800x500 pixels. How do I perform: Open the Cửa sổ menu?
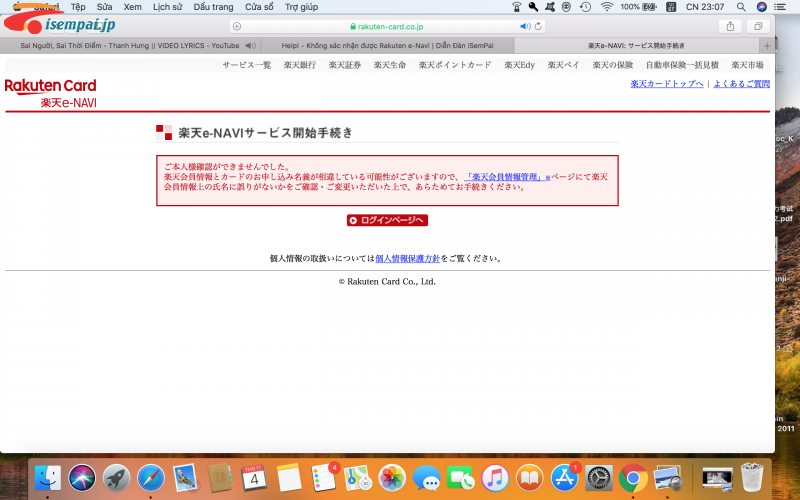(259, 7)
